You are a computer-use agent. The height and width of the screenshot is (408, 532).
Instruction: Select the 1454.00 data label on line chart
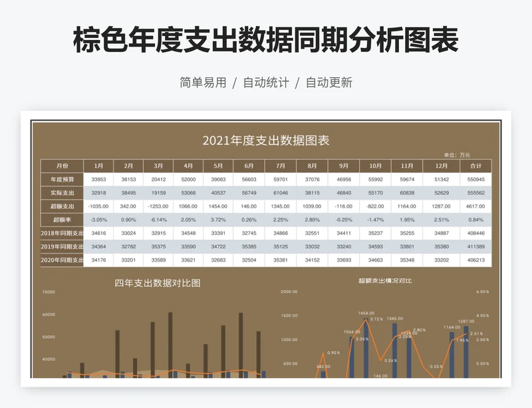tap(366, 313)
